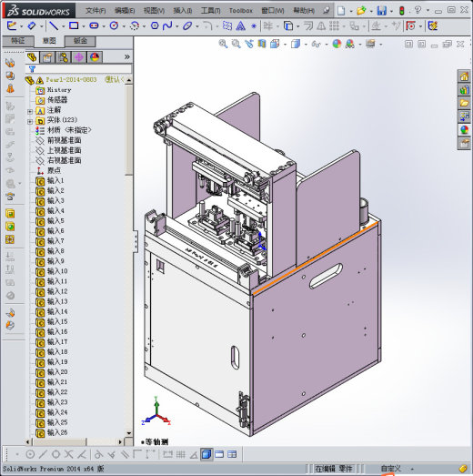The height and width of the screenshot is (476, 473).
Task: Open display style dropdown arrow
Action: [306, 45]
